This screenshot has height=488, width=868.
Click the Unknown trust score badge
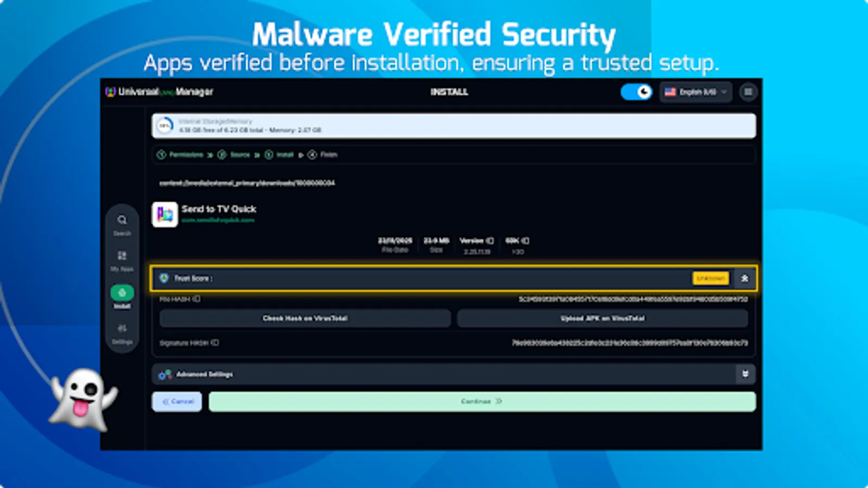tap(711, 278)
